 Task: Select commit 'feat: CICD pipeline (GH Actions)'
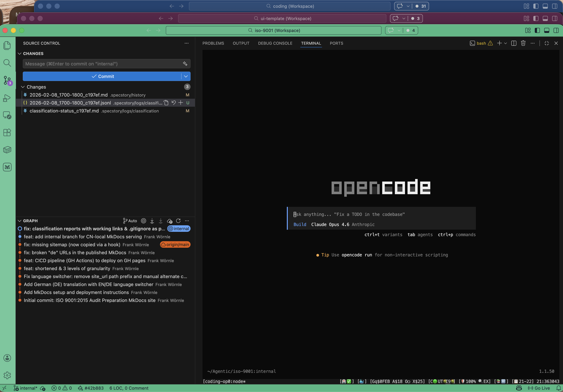coord(105,261)
